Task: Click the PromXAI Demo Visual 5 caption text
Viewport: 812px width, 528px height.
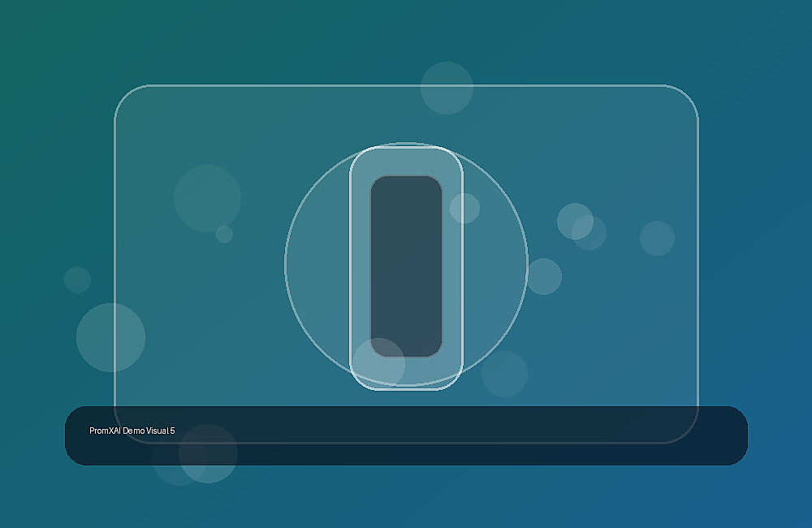Action: tap(132, 431)
